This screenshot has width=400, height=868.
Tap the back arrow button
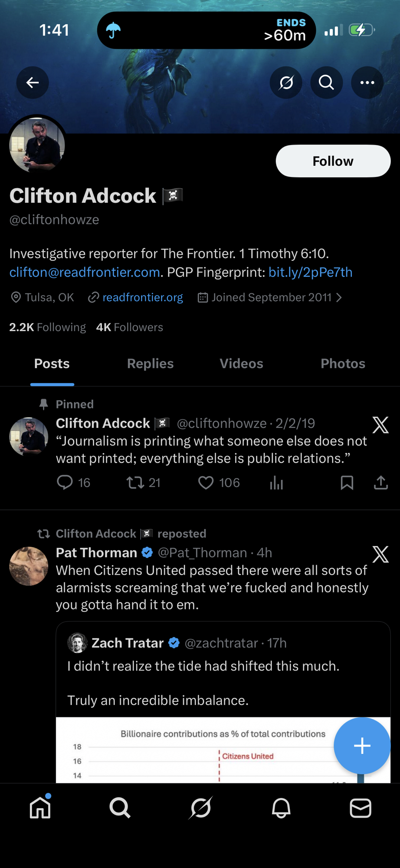click(x=33, y=82)
